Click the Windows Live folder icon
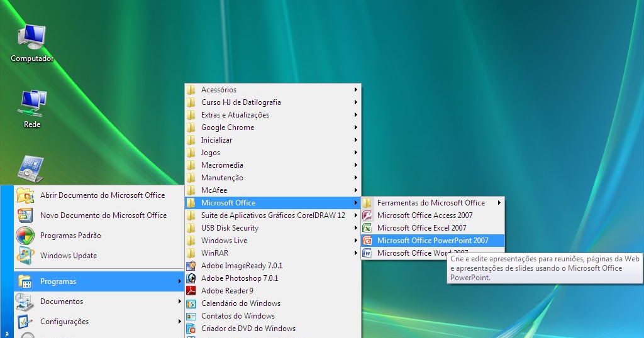Image resolution: width=644 pixels, height=338 pixels. click(191, 241)
